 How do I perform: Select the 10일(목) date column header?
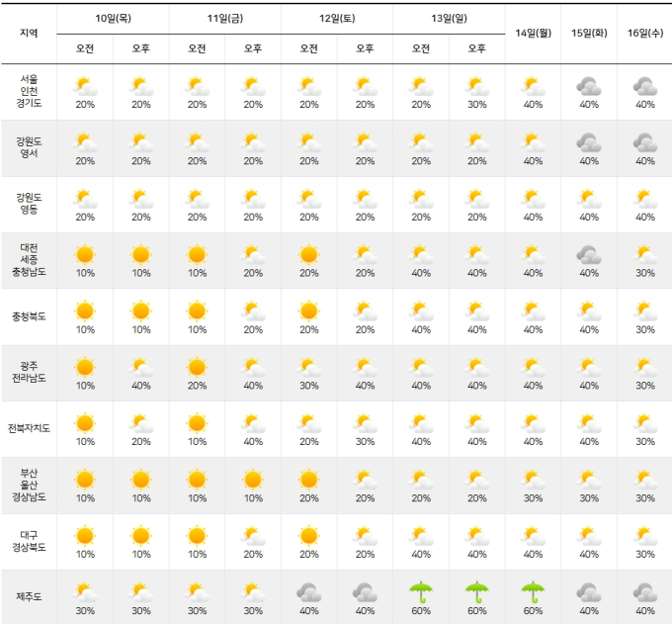113,19
